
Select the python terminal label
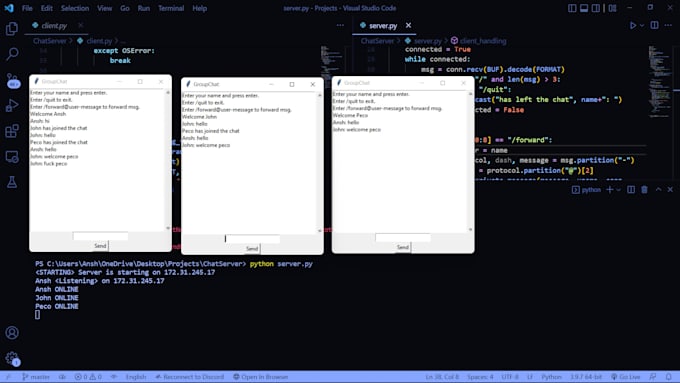(x=586, y=190)
